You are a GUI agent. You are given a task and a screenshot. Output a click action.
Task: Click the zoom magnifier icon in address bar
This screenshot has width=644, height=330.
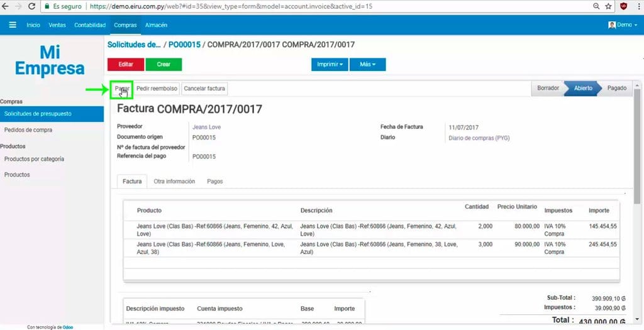pyautogui.click(x=596, y=6)
